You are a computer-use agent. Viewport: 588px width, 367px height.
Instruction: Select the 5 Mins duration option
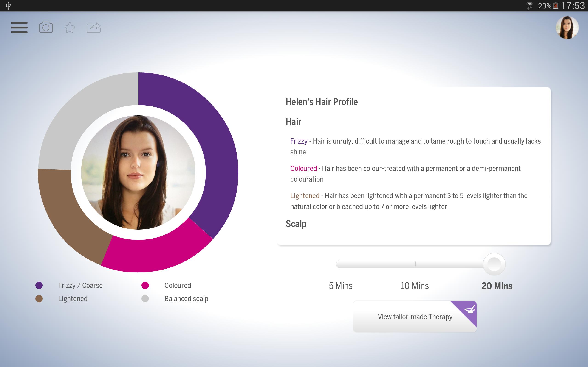coord(340,286)
